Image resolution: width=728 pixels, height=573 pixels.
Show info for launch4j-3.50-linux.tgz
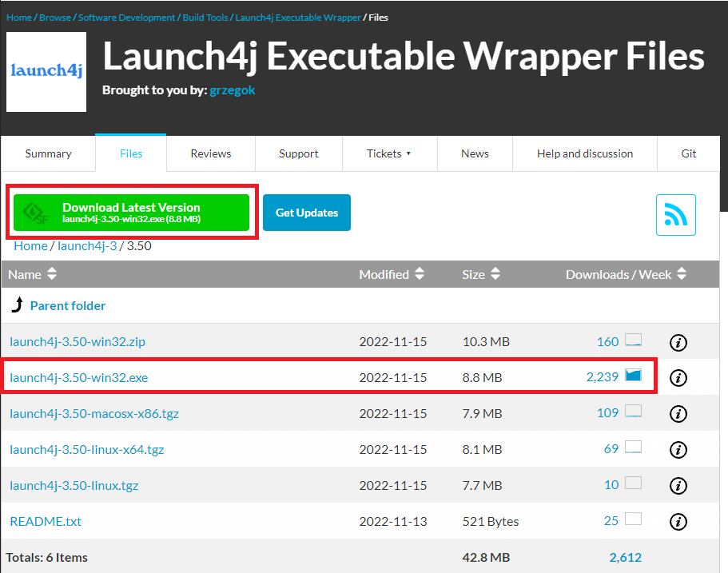point(678,486)
